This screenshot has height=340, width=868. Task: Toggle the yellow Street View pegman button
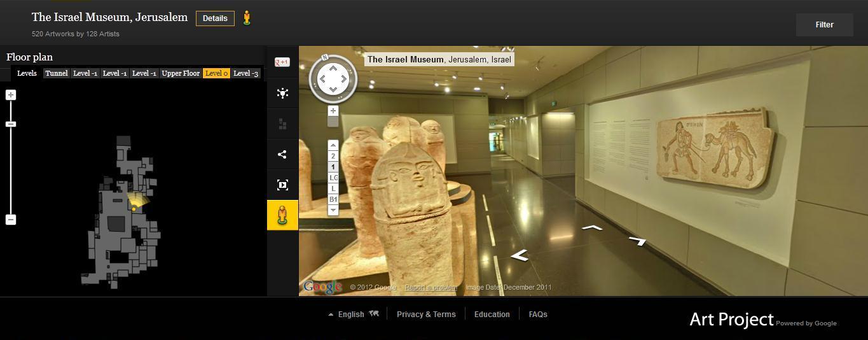(x=282, y=215)
